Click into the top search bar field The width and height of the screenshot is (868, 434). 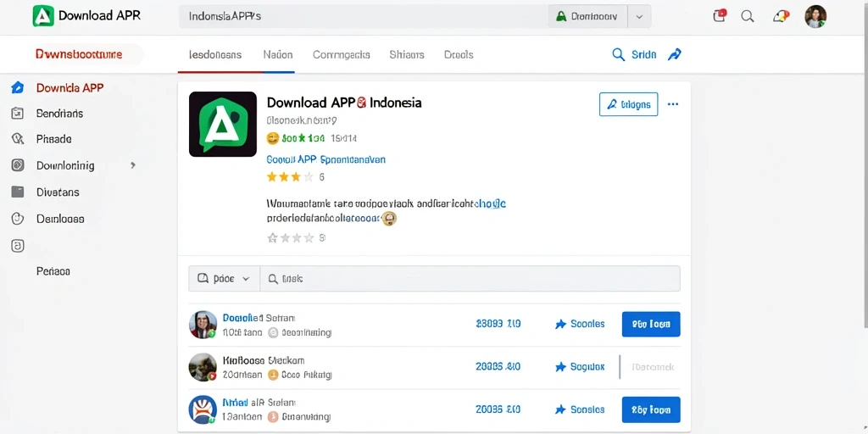tap(363, 17)
